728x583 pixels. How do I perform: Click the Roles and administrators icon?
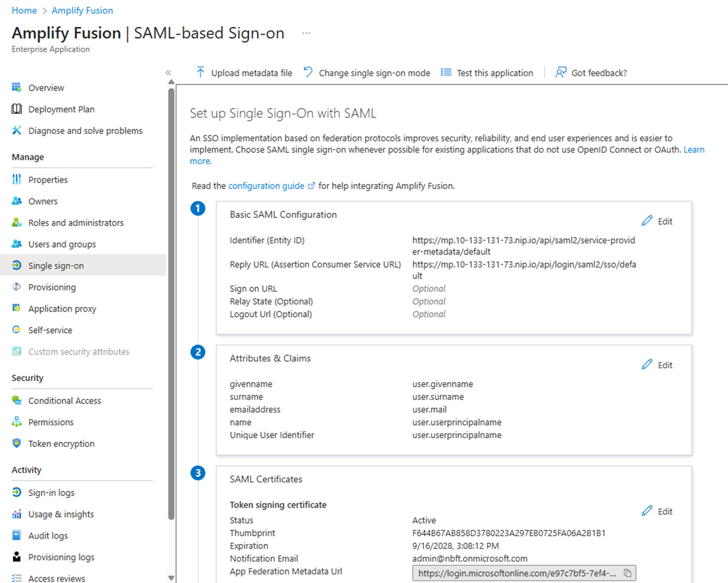16,222
